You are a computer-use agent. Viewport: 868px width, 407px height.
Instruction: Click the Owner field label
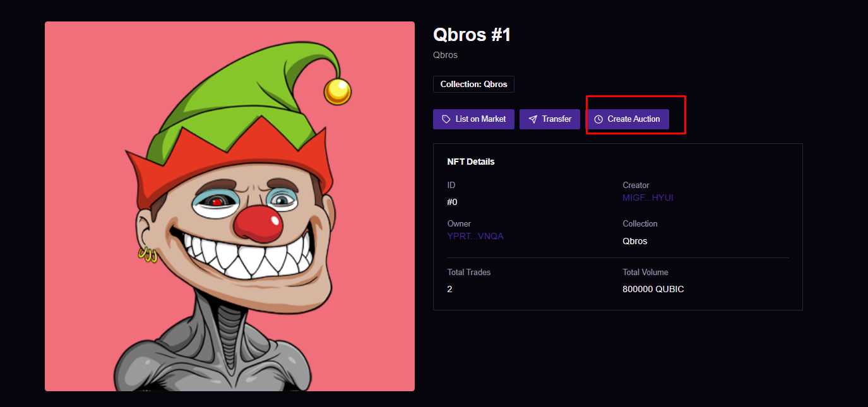[459, 224]
